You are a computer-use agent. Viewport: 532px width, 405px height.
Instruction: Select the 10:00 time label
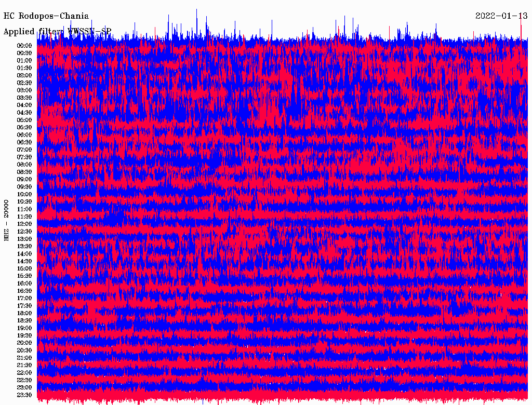24,194
